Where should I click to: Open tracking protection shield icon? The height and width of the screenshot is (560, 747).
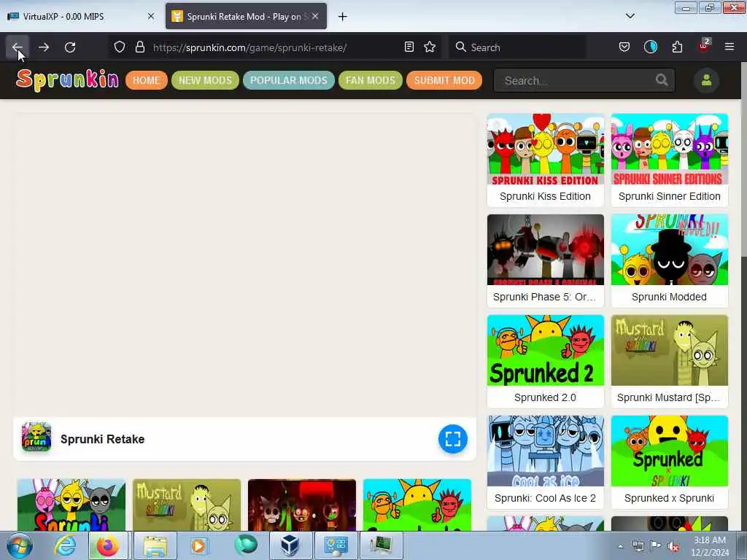click(120, 47)
